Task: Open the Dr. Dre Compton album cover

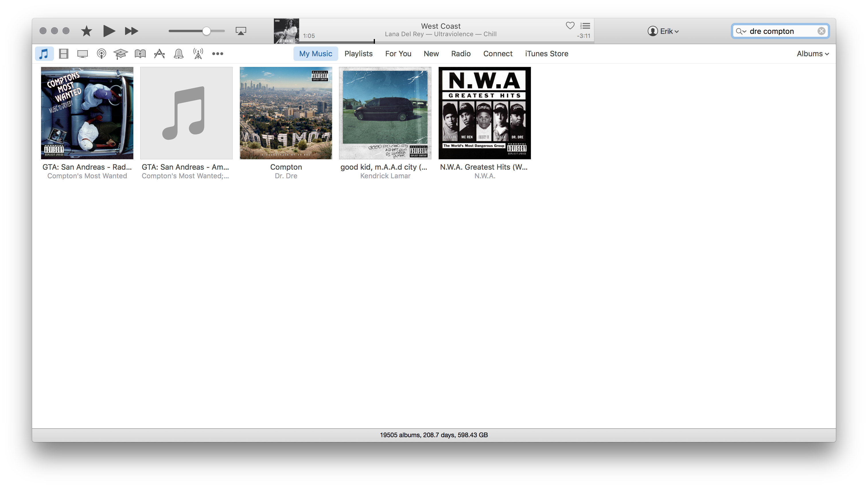Action: coord(286,113)
